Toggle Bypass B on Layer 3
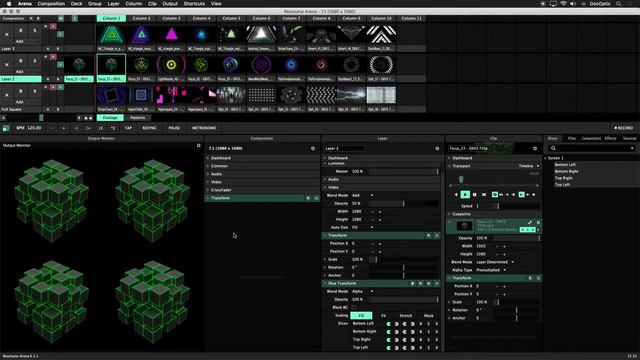Viewport: 640px width, 360px height. click(21, 31)
